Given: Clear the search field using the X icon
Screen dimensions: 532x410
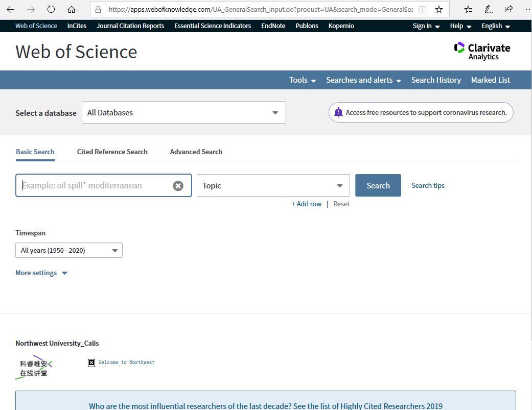Looking at the screenshot, I should [178, 185].
